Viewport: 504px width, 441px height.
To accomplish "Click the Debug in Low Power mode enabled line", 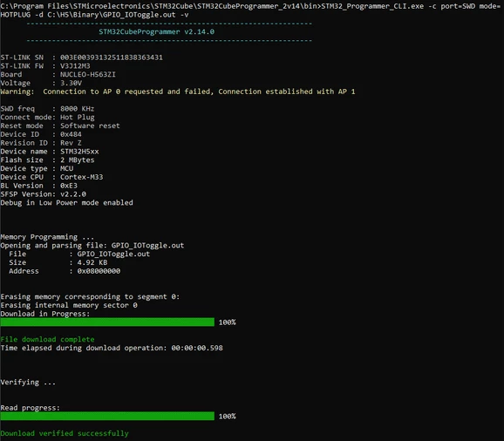I will 66,203.
